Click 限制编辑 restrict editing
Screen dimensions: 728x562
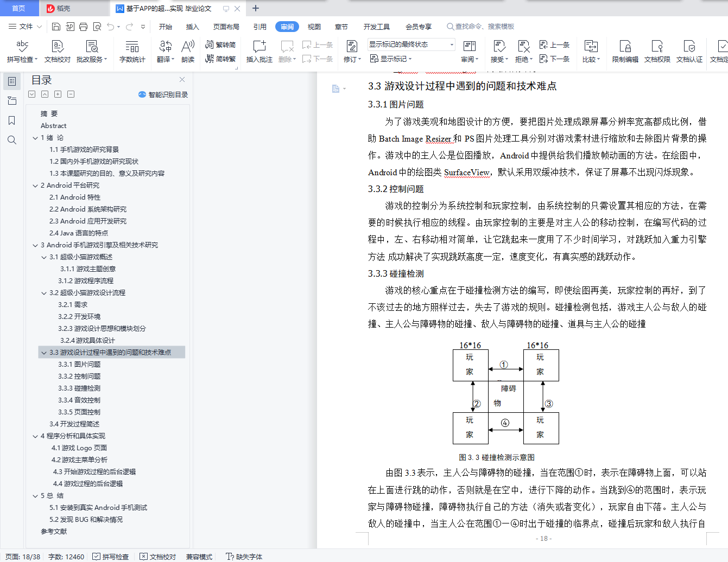tap(625, 51)
